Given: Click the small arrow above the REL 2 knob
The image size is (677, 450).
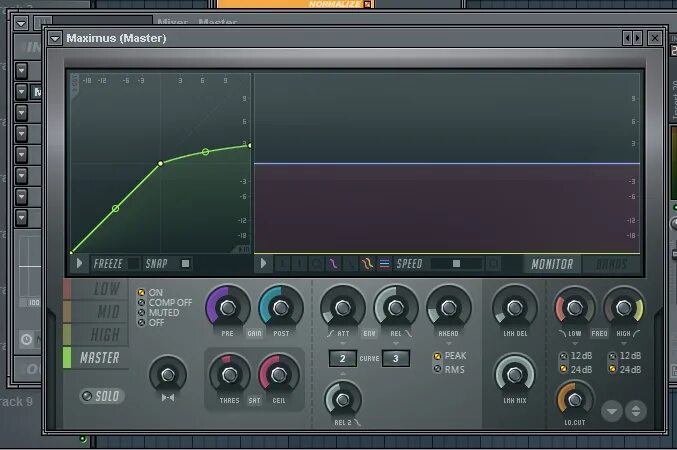Looking at the screenshot, I should [x=342, y=374].
